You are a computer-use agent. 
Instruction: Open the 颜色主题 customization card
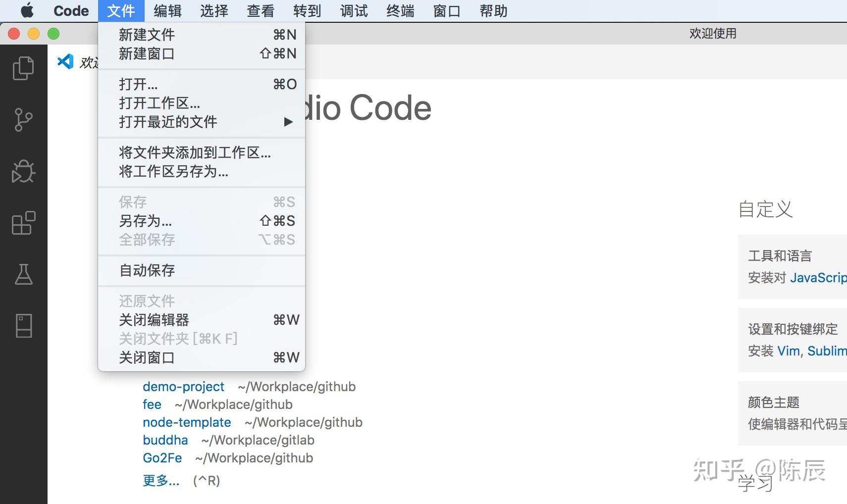(x=793, y=413)
